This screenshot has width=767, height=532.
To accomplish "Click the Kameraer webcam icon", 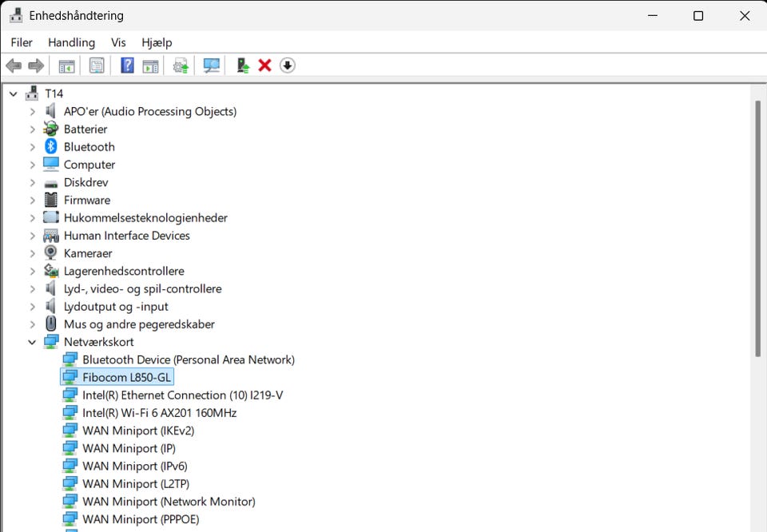I will click(51, 252).
